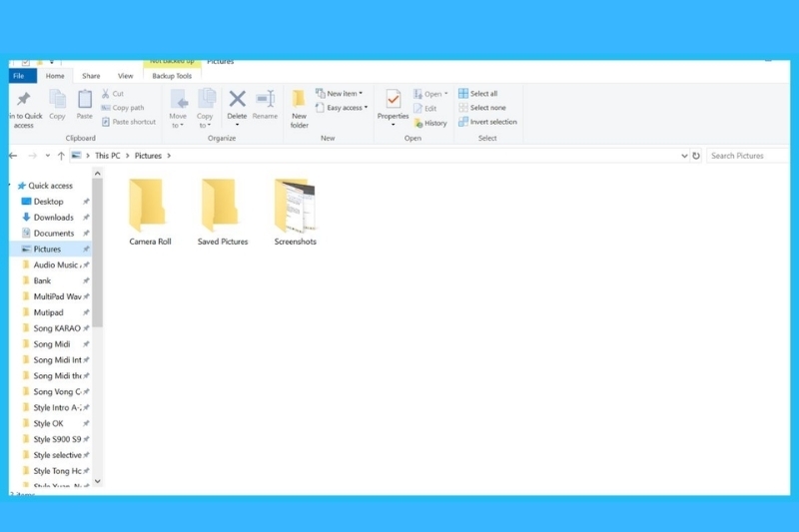Click Paste shortcut in ribbon
The width and height of the screenshot is (799, 532).
pyautogui.click(x=129, y=122)
